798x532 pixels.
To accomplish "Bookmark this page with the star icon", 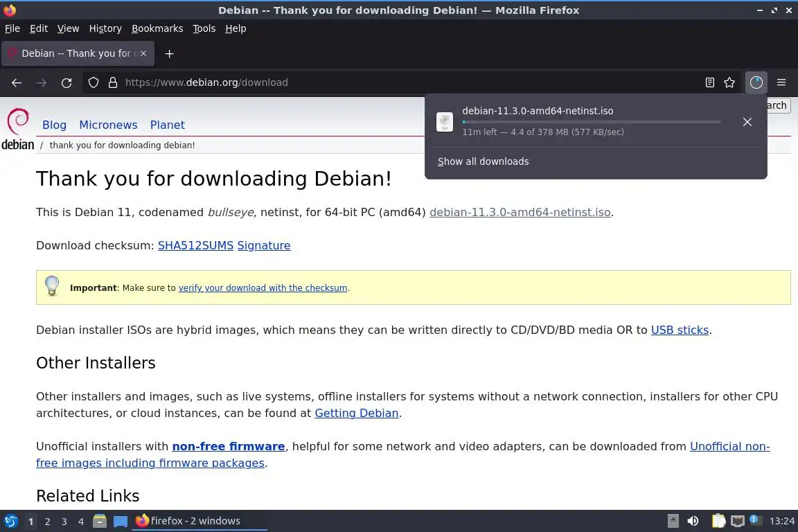I will 729,82.
